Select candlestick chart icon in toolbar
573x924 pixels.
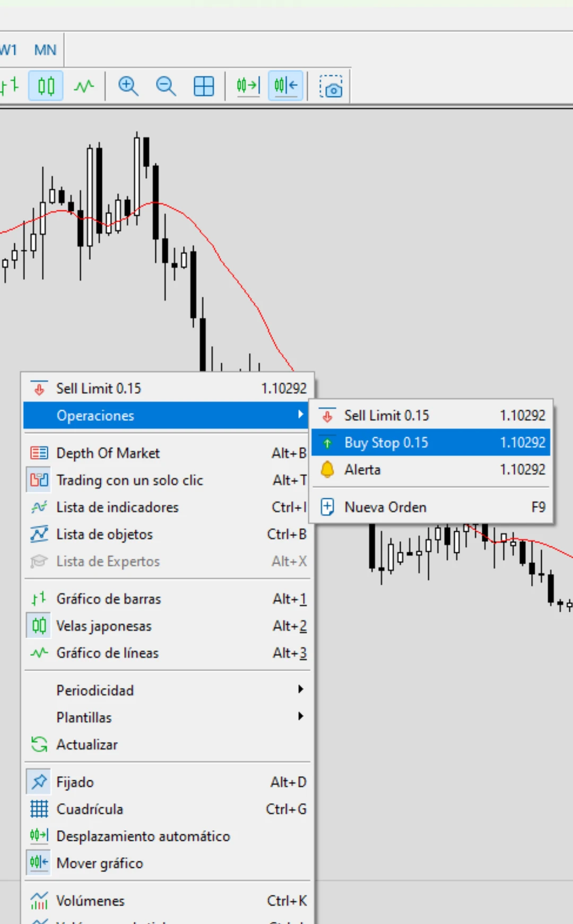[46, 86]
